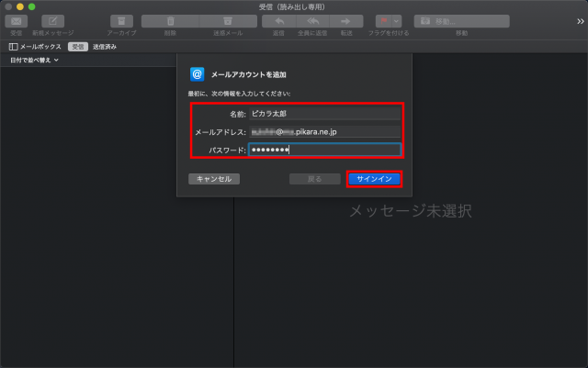
Task: Select the Inbox (受信) favorites tab
Action: pyautogui.click(x=78, y=46)
